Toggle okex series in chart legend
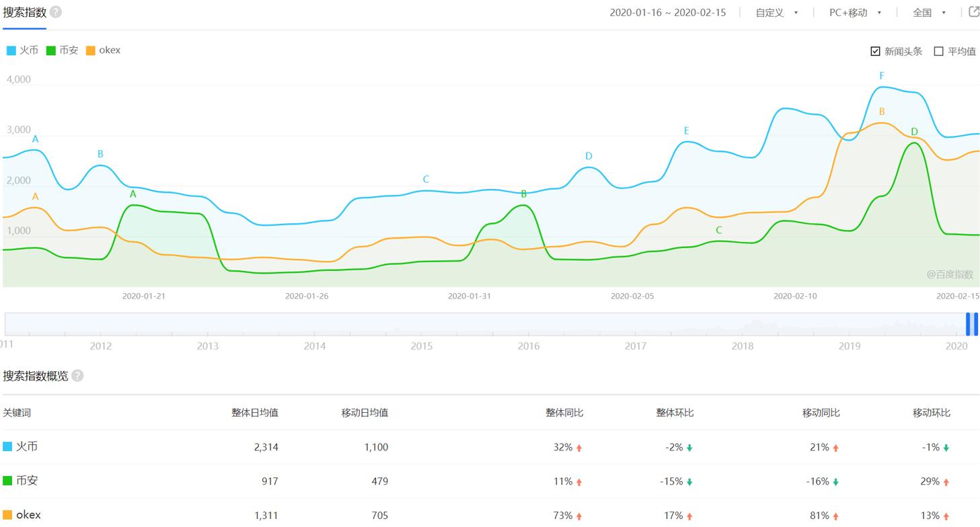 (104, 50)
